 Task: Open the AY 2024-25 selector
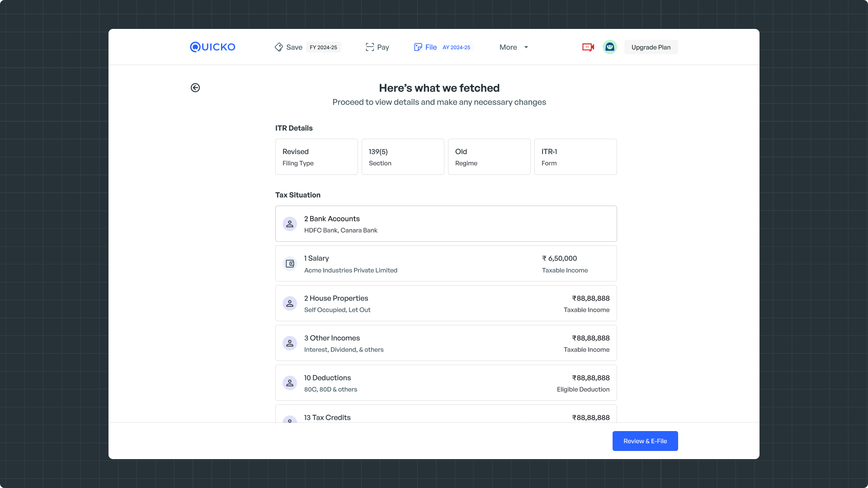[x=456, y=47]
